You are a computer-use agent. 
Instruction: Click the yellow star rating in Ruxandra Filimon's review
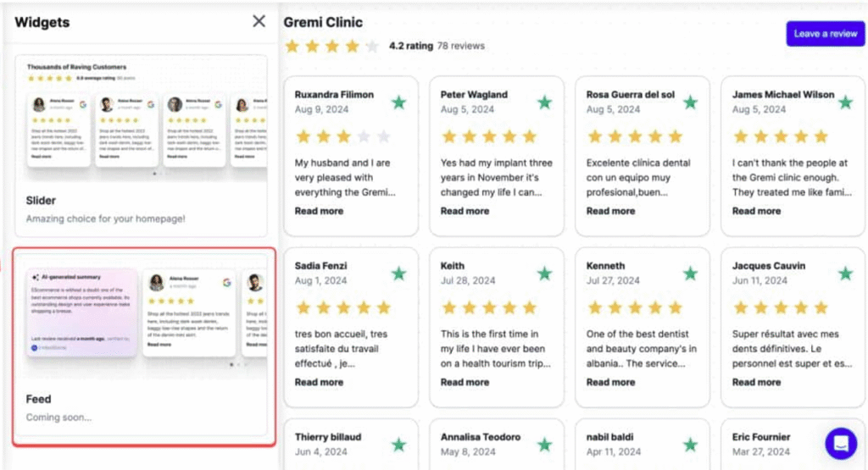pos(343,136)
